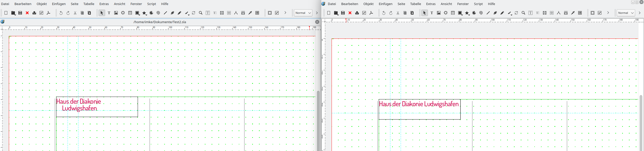The image size is (644, 151).
Task: Open the Ansicht menu in right window
Action: pyautogui.click(x=446, y=4)
